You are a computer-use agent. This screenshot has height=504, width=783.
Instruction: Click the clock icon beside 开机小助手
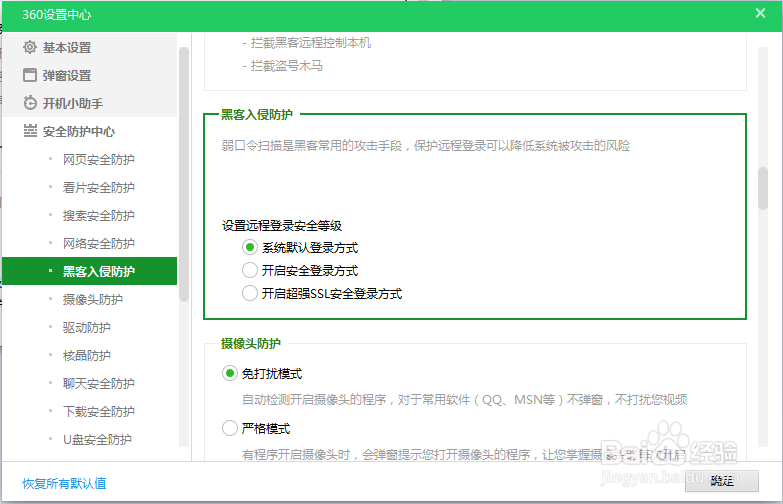click(x=30, y=103)
